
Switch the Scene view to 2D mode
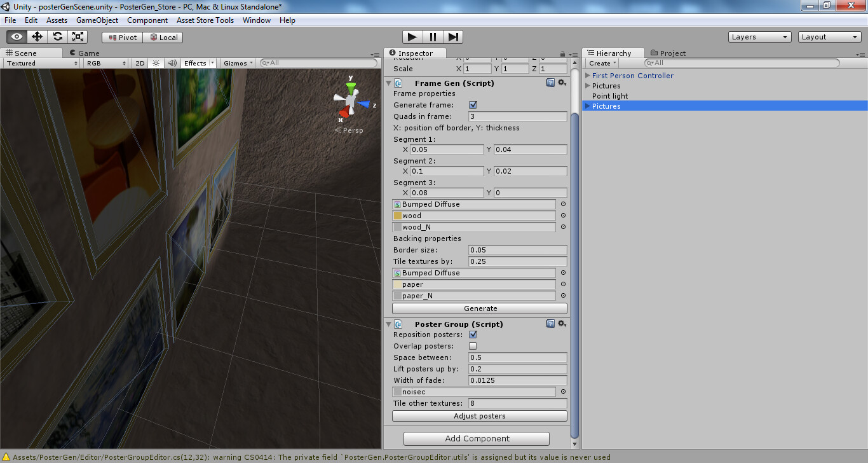(x=139, y=62)
